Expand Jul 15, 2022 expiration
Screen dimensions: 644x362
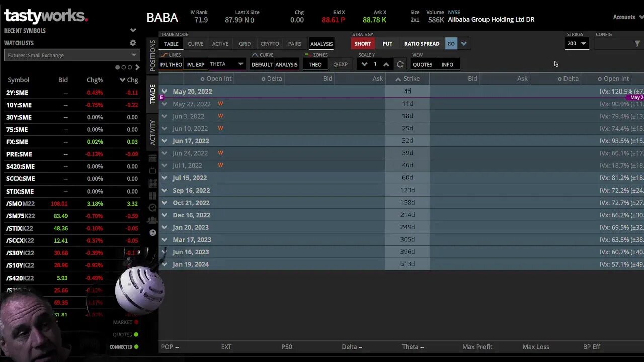tap(164, 178)
